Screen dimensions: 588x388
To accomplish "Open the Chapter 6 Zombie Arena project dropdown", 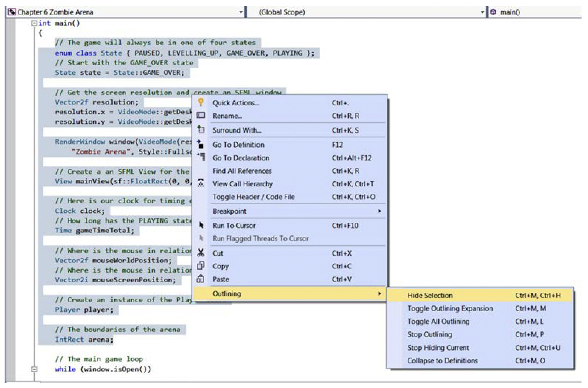I will 241,12.
